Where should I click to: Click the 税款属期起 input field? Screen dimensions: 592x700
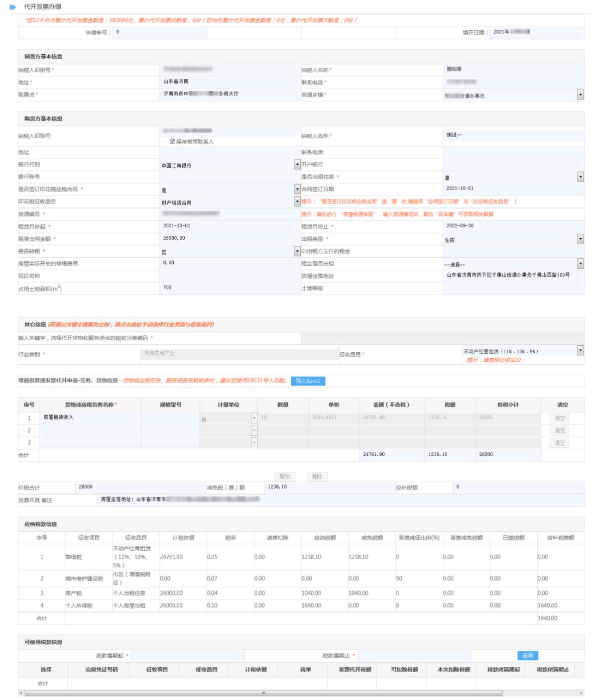(x=188, y=656)
